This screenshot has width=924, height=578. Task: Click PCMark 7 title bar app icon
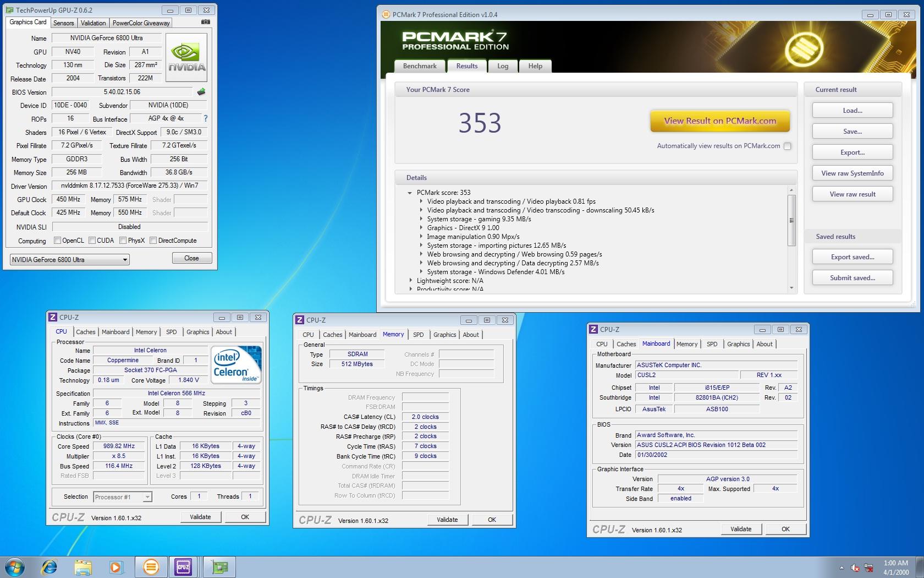point(387,14)
